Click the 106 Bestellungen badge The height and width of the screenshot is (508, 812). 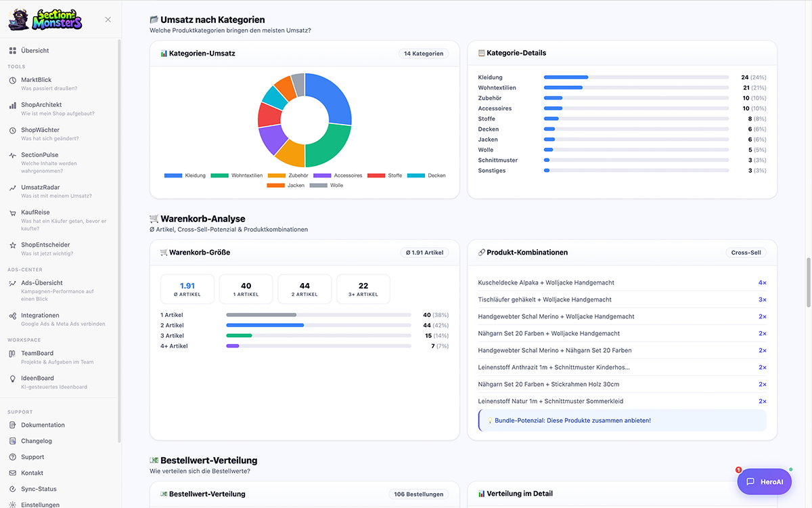click(418, 494)
